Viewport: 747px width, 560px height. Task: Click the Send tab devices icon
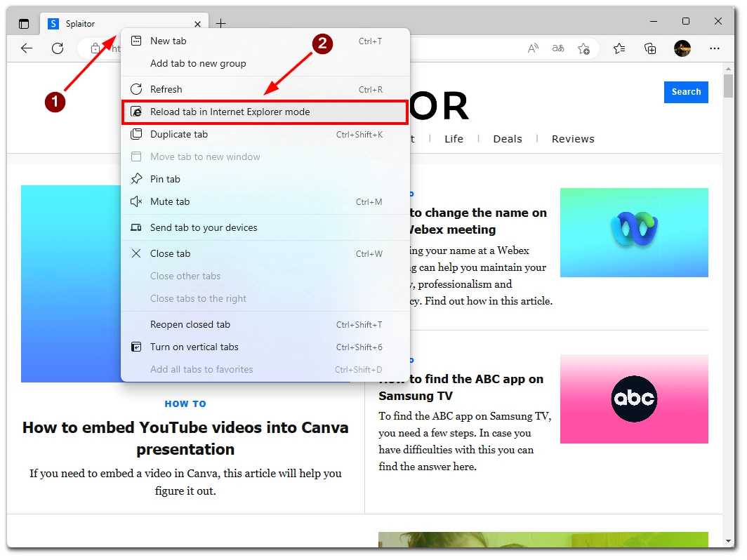[x=136, y=227]
